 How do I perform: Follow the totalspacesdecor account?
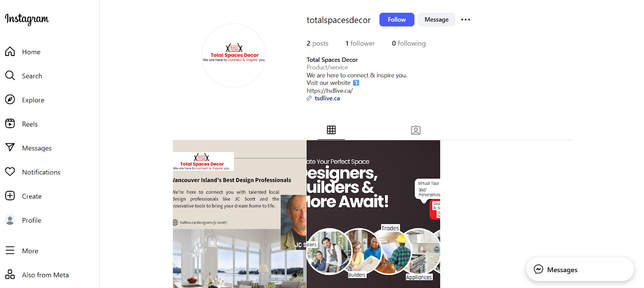[397, 19]
